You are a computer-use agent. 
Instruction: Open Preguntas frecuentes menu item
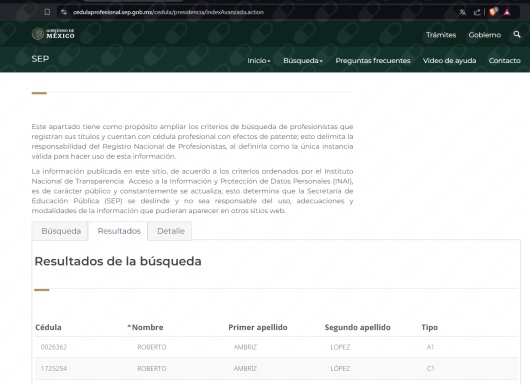[x=373, y=61]
